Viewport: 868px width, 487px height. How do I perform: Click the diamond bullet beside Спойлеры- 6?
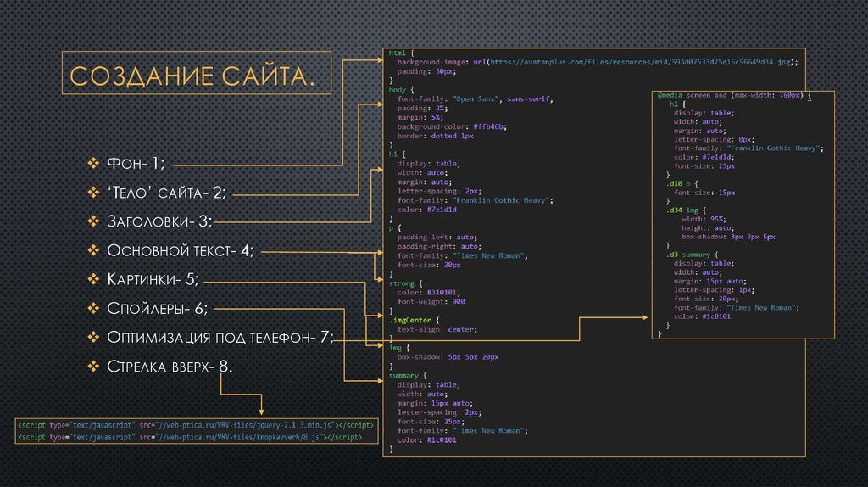click(94, 308)
